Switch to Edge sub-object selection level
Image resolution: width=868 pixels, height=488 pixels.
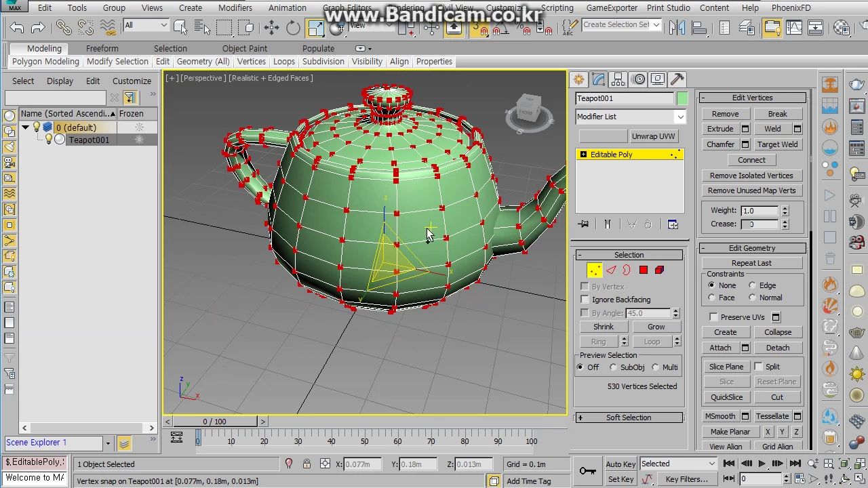pos(611,270)
